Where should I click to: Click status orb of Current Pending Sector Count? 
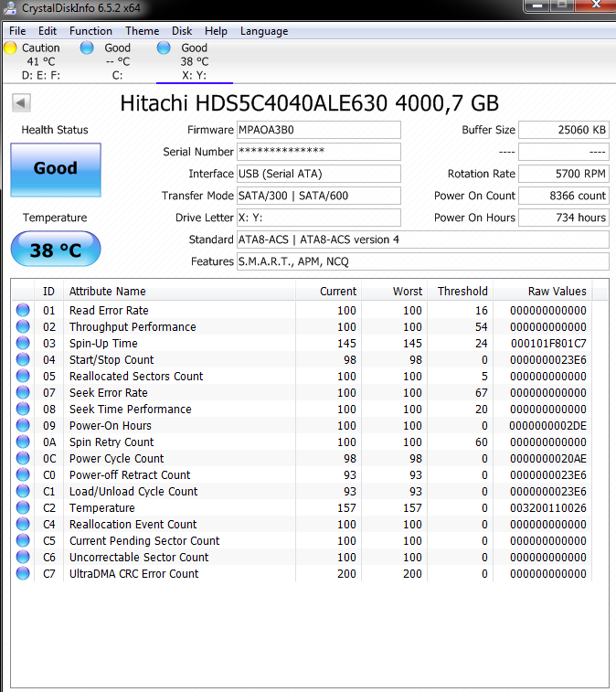click(x=23, y=540)
